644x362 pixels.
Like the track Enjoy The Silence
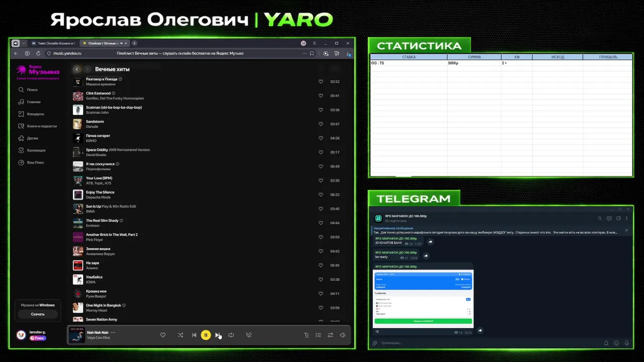click(320, 195)
